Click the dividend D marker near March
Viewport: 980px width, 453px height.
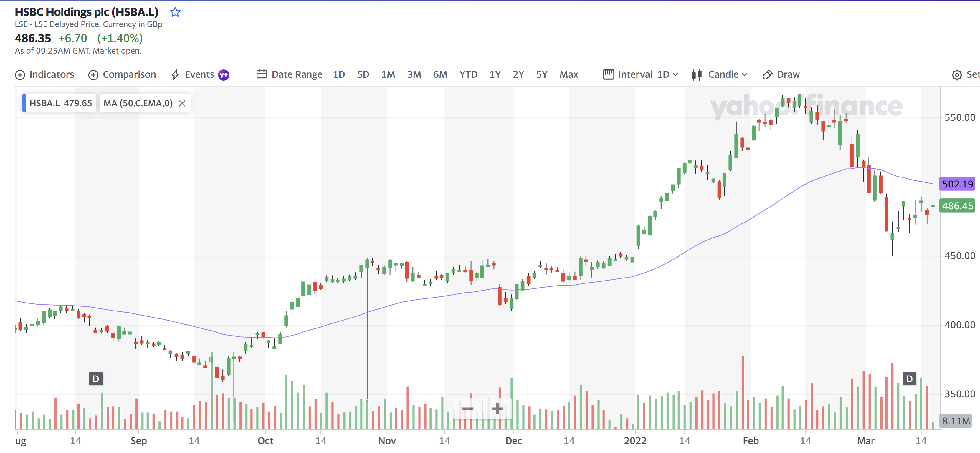pyautogui.click(x=909, y=379)
